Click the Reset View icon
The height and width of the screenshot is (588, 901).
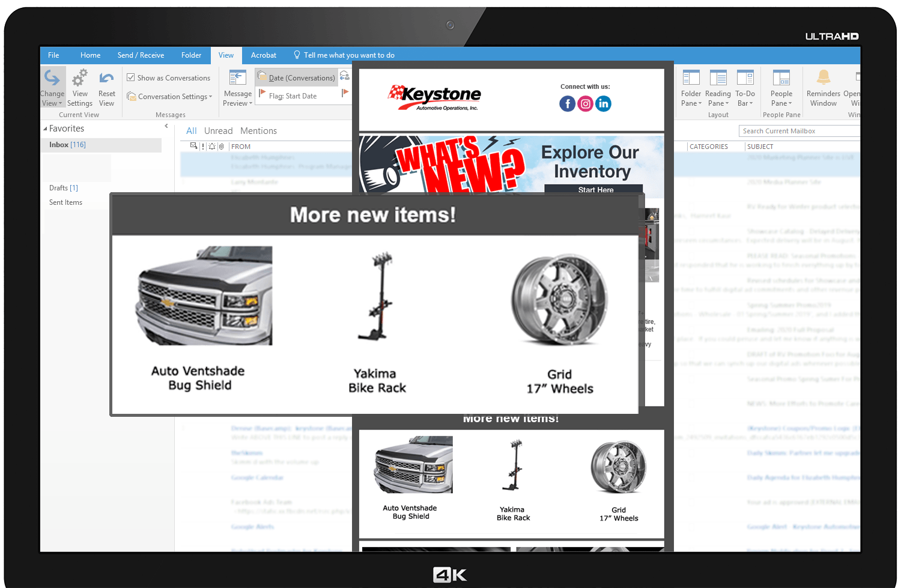tap(106, 78)
